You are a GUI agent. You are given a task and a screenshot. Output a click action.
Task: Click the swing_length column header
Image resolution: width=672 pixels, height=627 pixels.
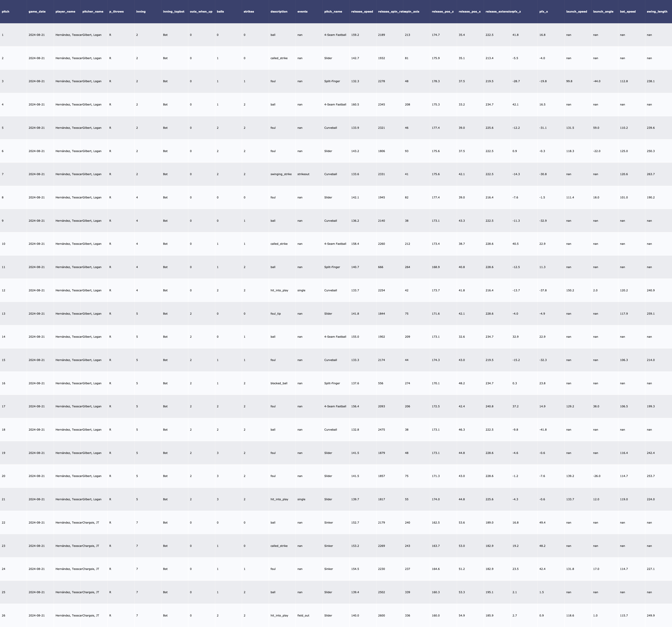coord(657,11)
